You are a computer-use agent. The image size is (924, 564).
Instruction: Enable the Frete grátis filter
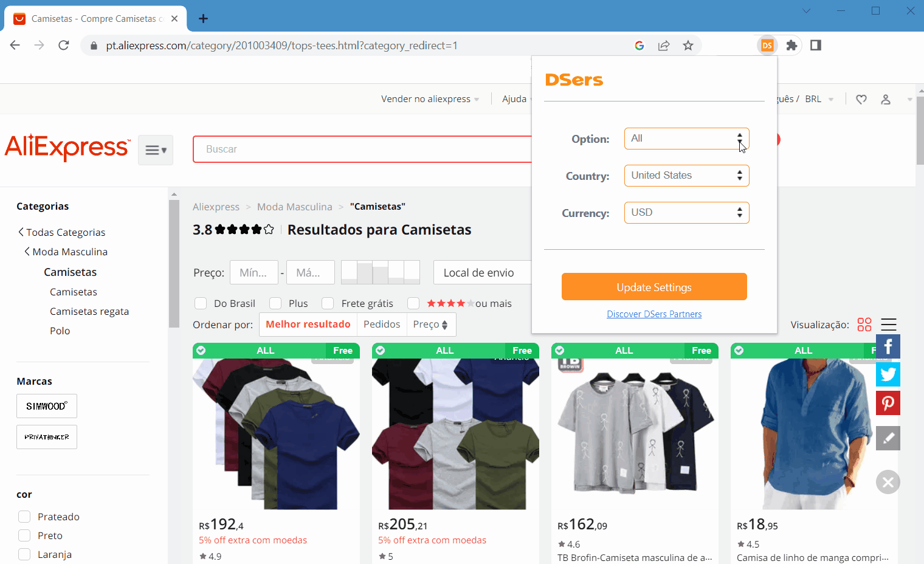coord(328,303)
